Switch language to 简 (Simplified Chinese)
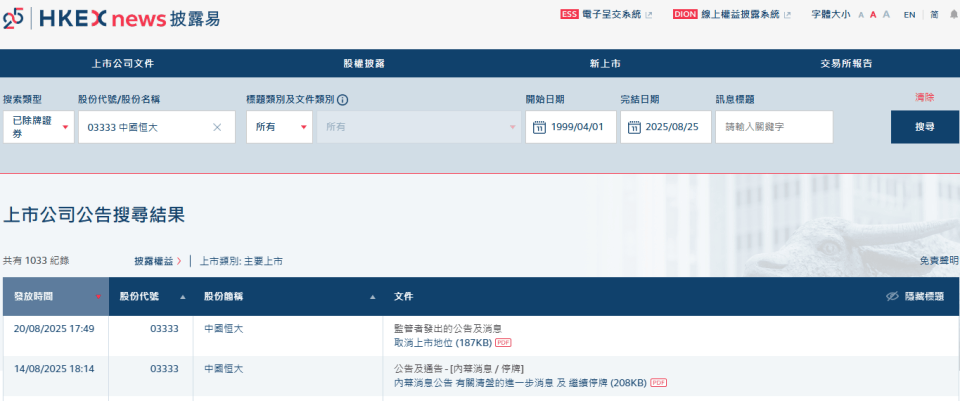Image resolution: width=960 pixels, height=401 pixels. [x=934, y=15]
